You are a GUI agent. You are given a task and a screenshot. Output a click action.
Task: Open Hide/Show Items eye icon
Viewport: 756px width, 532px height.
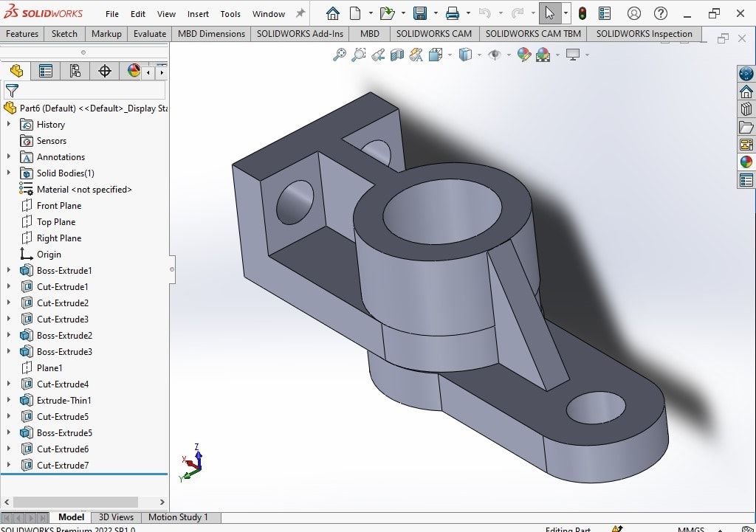[495, 55]
